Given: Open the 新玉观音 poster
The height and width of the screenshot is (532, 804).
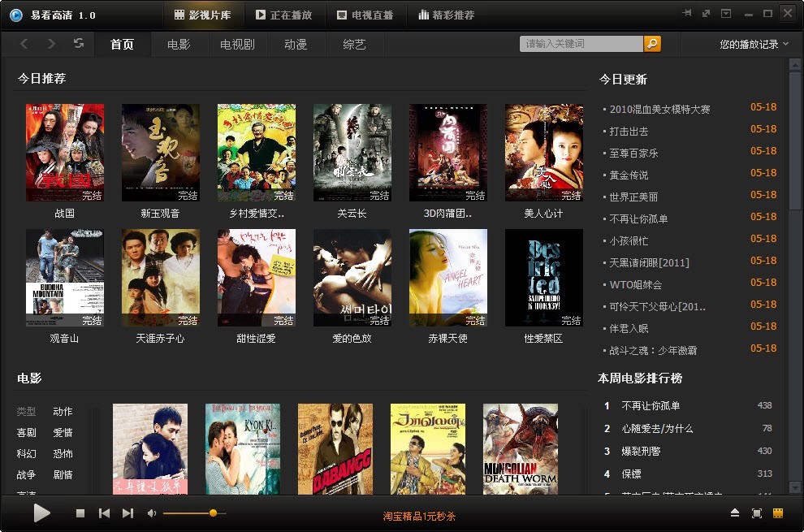Looking at the screenshot, I should click(161, 153).
